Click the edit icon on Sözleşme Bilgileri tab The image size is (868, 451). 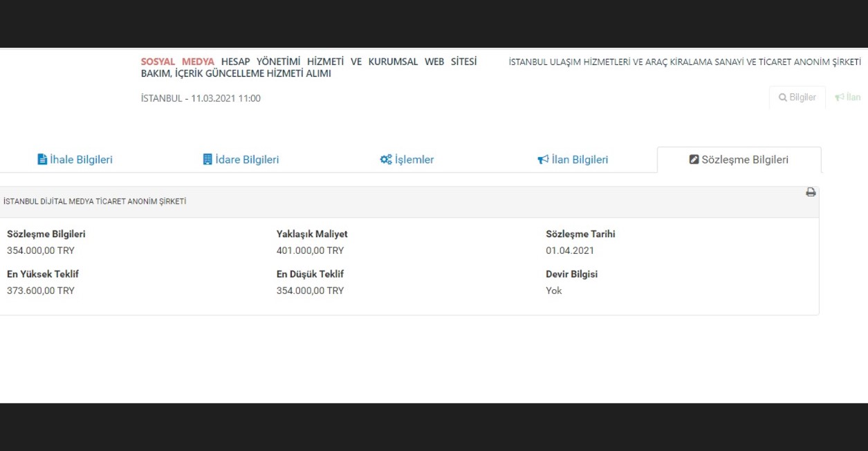pos(694,160)
